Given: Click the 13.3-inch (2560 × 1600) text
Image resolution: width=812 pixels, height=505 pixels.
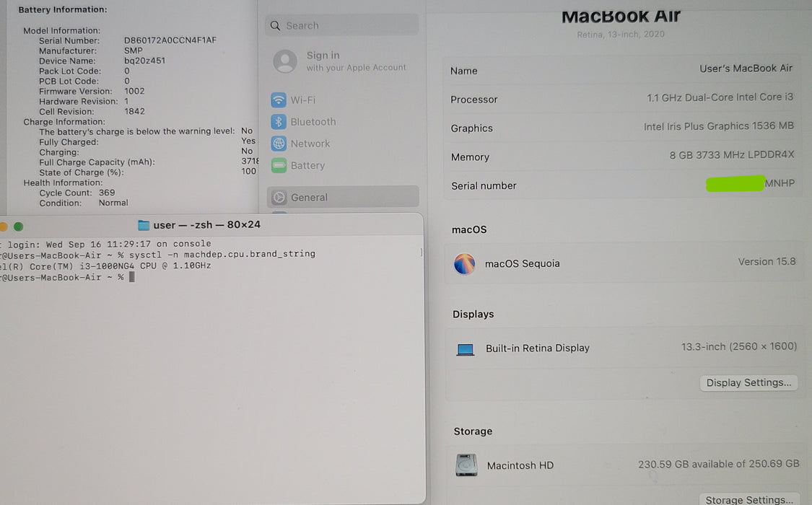Looking at the screenshot, I should 738,347.
